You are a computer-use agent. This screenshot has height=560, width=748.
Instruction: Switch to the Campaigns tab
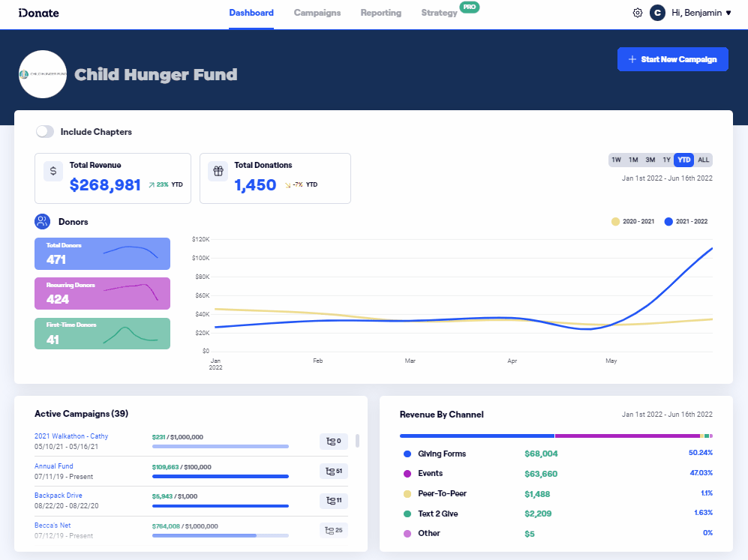click(317, 13)
